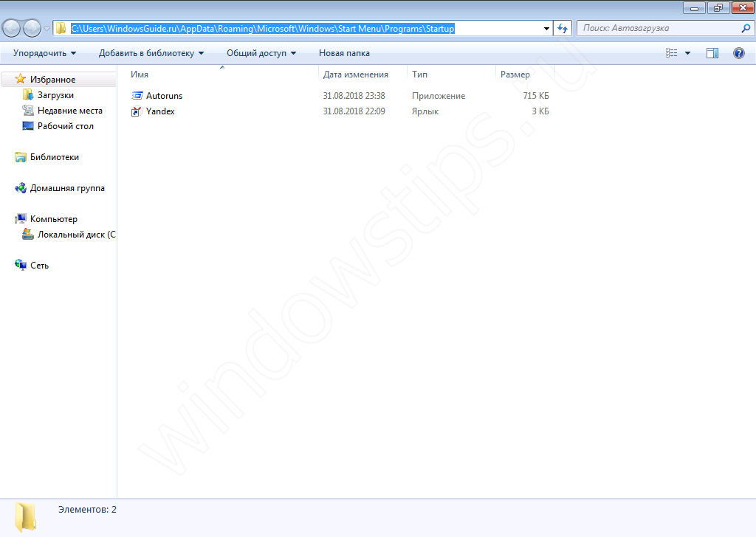
Task: Click the Библиотеки icon
Action: tap(20, 157)
